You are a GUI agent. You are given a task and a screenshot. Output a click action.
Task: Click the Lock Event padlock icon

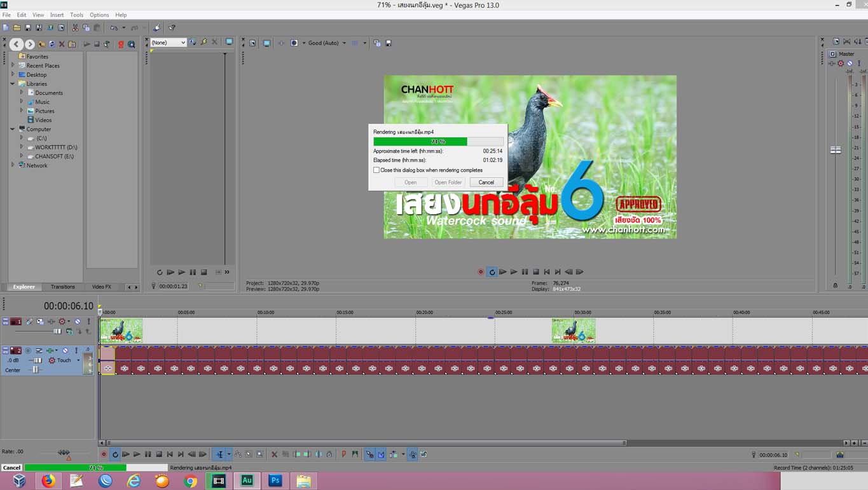point(329,454)
